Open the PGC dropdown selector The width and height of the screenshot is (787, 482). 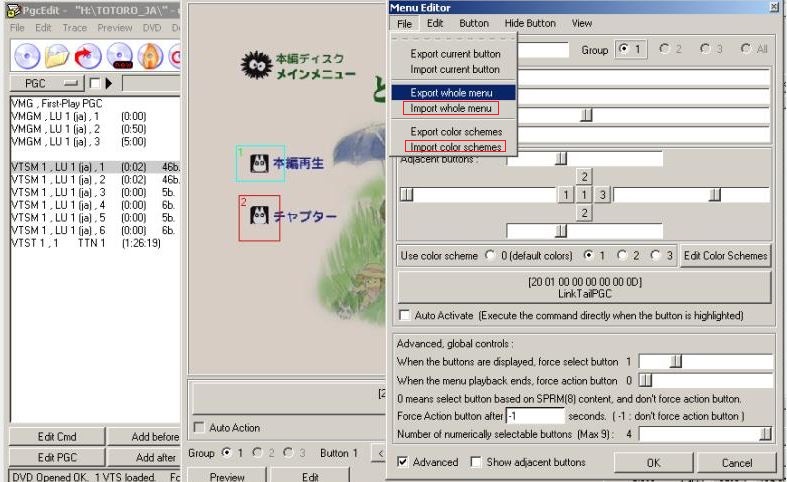[48, 83]
